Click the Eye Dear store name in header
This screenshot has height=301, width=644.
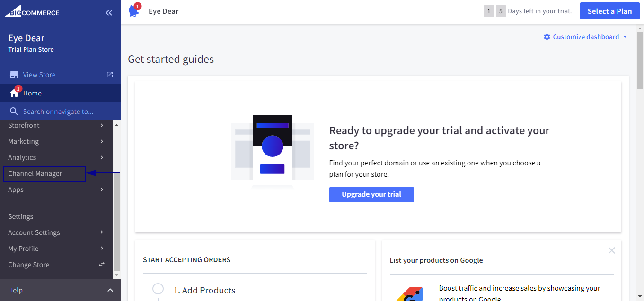164,11
